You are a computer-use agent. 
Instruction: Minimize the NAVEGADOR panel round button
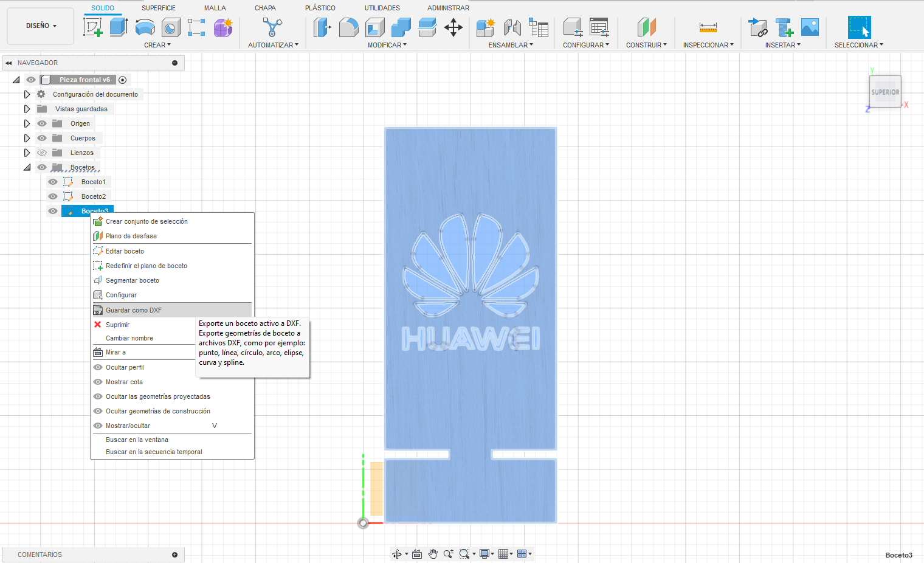[x=175, y=63]
